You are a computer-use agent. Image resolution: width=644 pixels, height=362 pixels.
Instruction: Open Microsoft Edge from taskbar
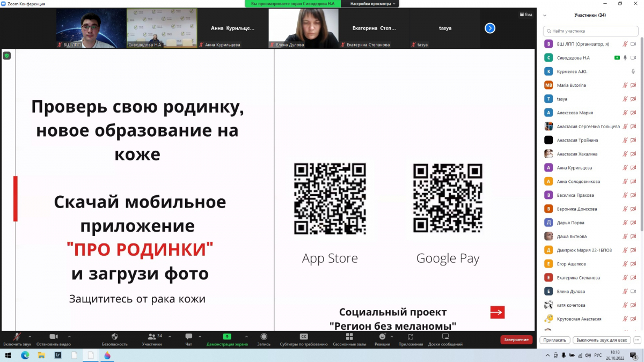(25, 356)
